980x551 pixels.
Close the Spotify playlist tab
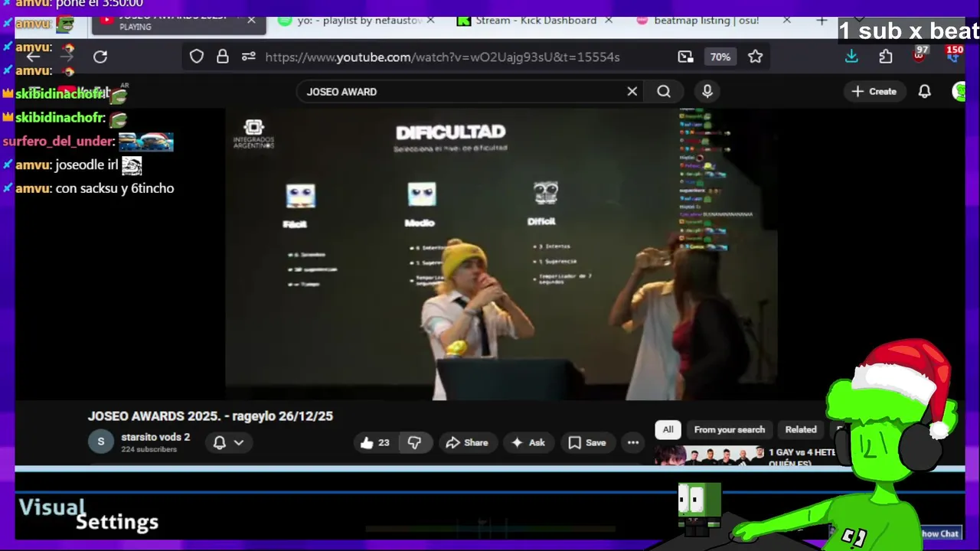tap(430, 21)
